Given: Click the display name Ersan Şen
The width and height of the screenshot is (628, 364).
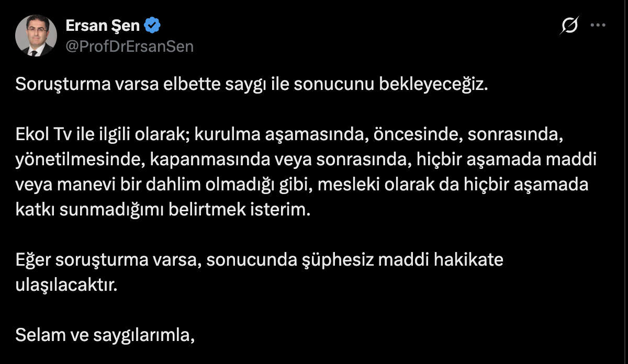Looking at the screenshot, I should (x=103, y=25).
